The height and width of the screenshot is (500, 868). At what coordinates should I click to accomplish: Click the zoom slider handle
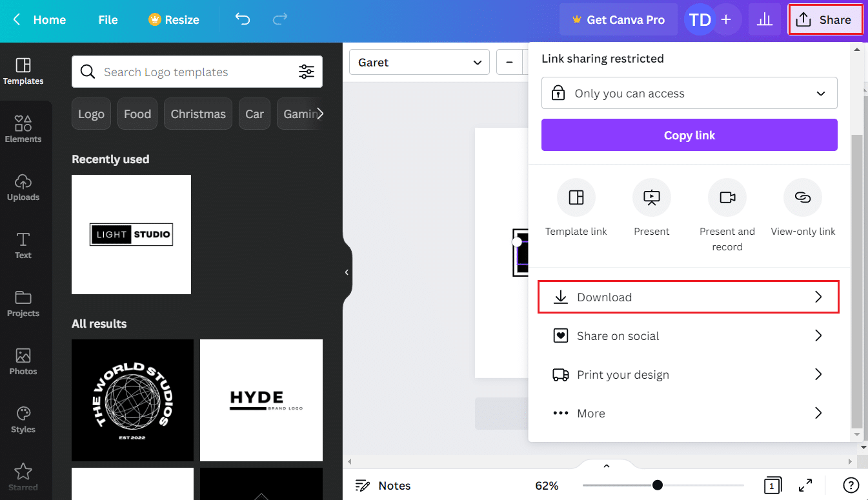657,485
